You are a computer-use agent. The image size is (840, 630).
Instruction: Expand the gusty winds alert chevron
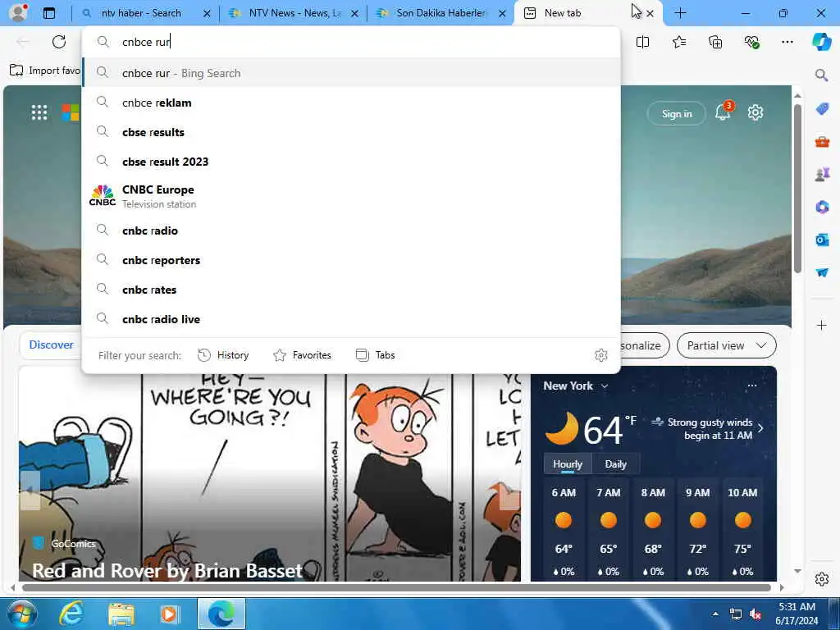[760, 428]
